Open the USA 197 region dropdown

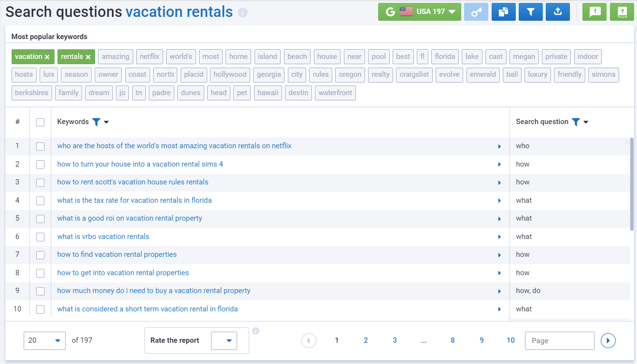click(419, 12)
